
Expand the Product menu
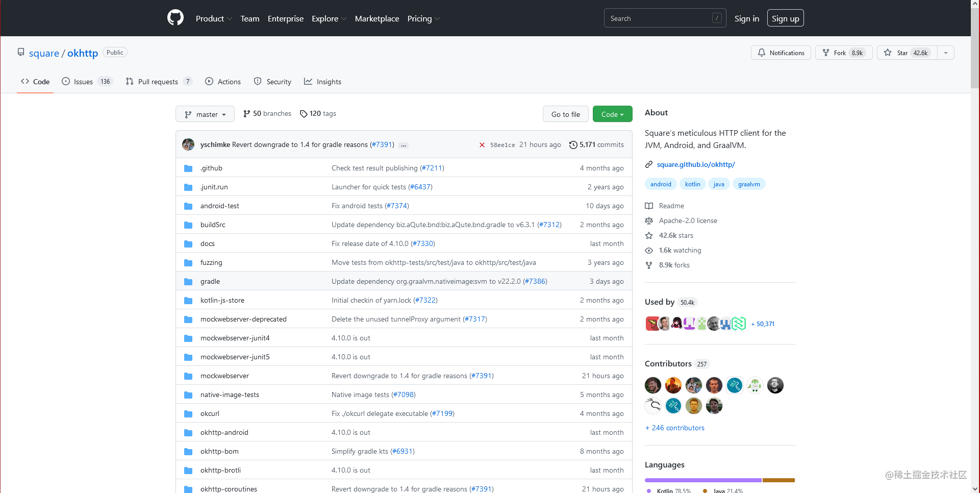tap(214, 18)
